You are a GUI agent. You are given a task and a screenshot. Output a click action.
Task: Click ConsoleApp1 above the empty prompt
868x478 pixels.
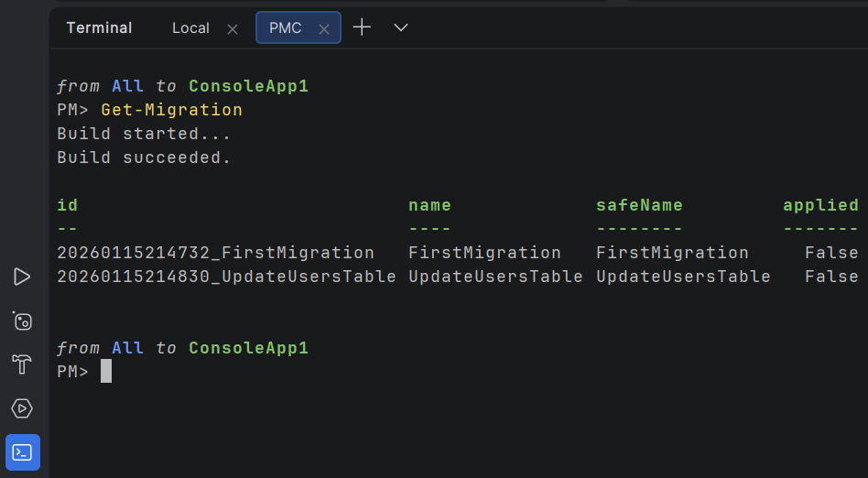248,348
